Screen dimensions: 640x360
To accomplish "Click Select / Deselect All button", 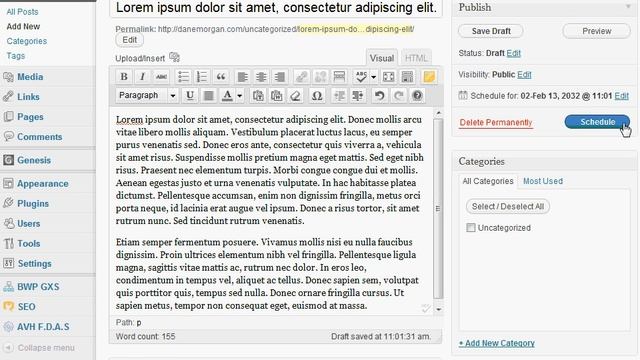I will coord(508,207).
